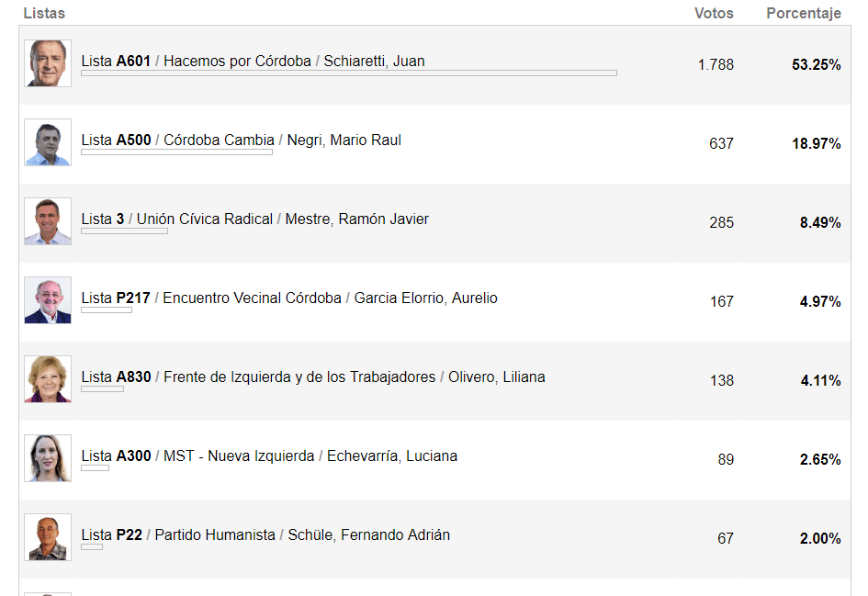
Task: Click the 53.25% percentage value
Action: tap(816, 65)
